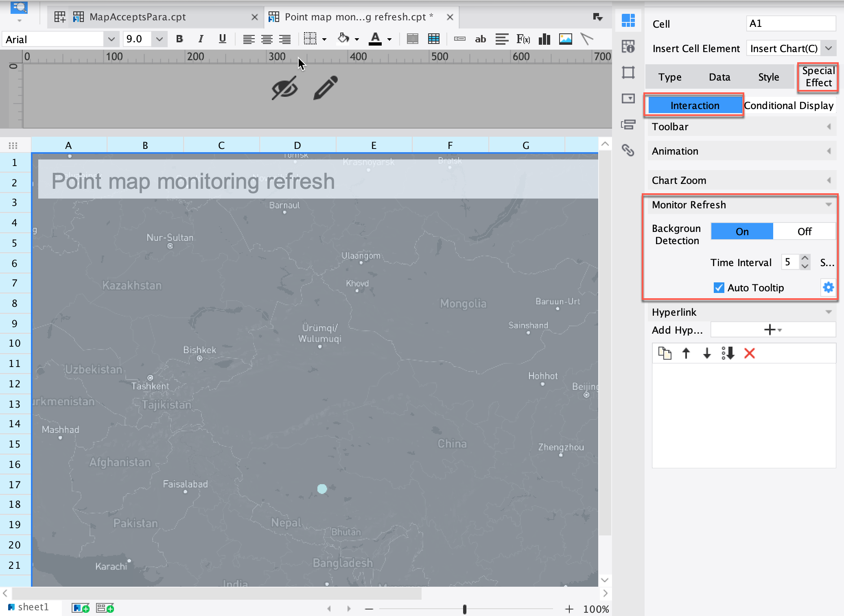Image resolution: width=844 pixels, height=616 pixels.
Task: Click the pencil edit icon over chart
Action: (x=326, y=87)
